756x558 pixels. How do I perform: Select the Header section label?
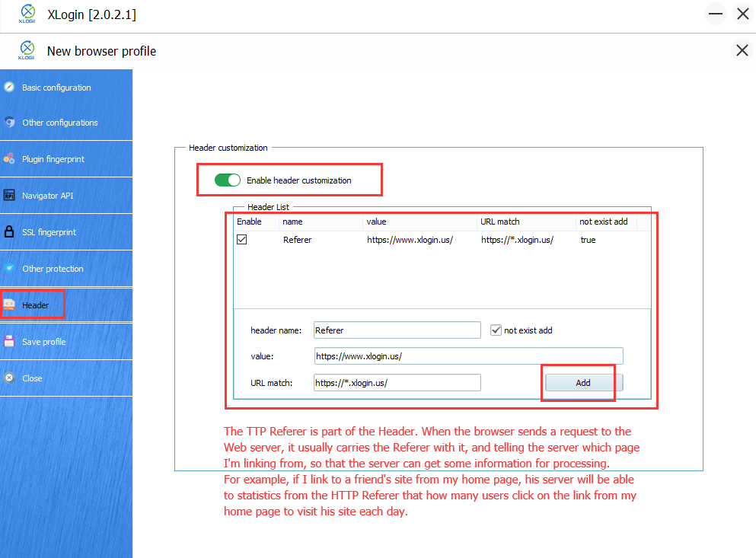35,305
